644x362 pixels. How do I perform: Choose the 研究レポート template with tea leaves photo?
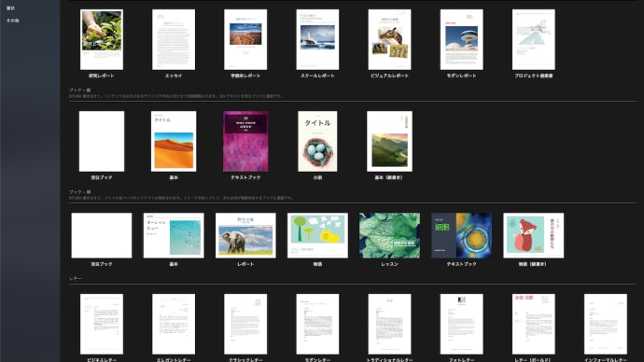click(102, 39)
